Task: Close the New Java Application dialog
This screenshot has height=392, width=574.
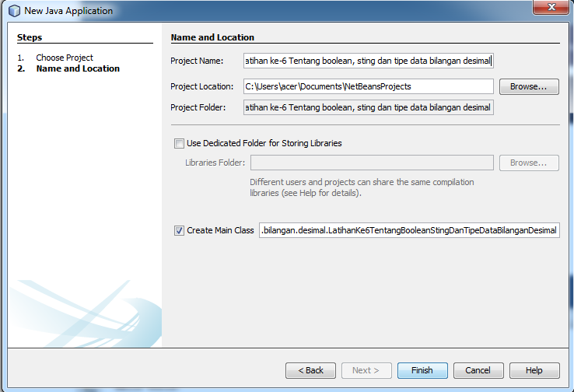Action: pos(551,7)
